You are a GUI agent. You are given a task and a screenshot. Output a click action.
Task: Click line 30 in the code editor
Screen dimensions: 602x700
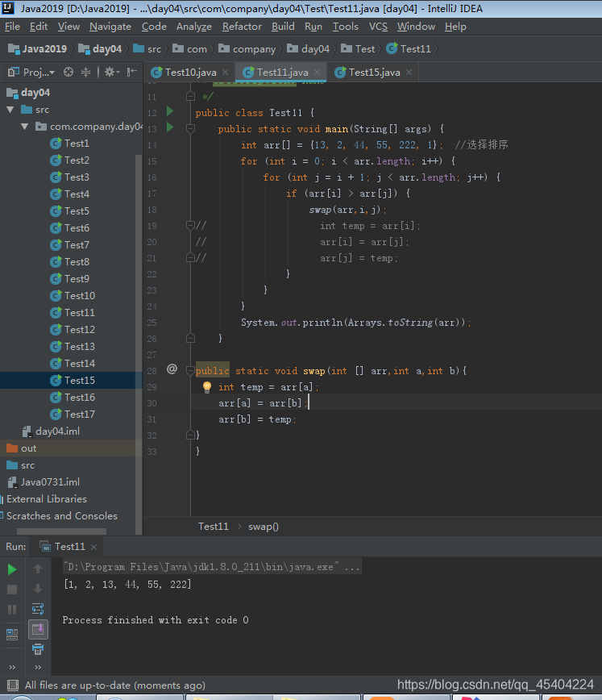396,403
